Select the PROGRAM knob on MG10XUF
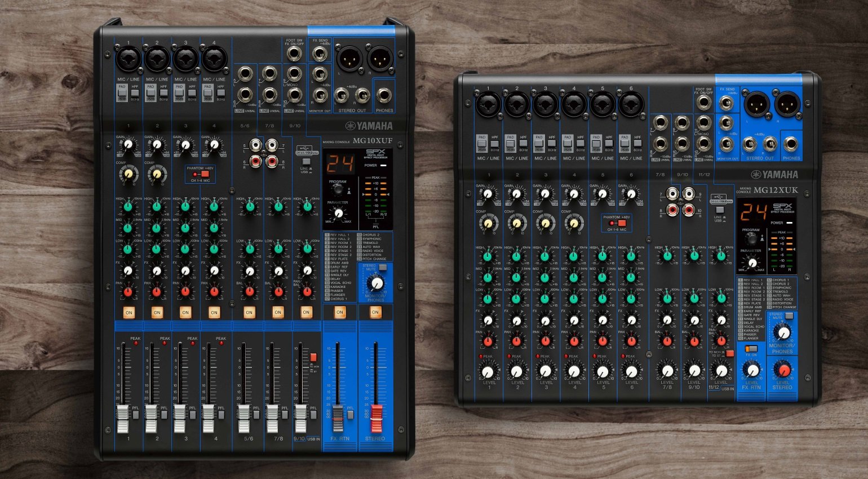The image size is (868, 479). coord(338,190)
